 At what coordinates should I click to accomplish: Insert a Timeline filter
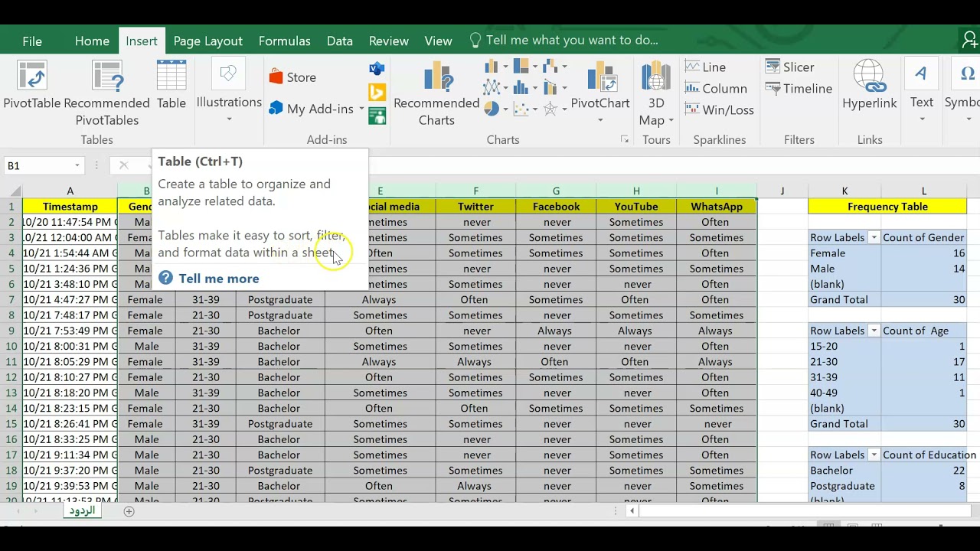pyautogui.click(x=799, y=89)
